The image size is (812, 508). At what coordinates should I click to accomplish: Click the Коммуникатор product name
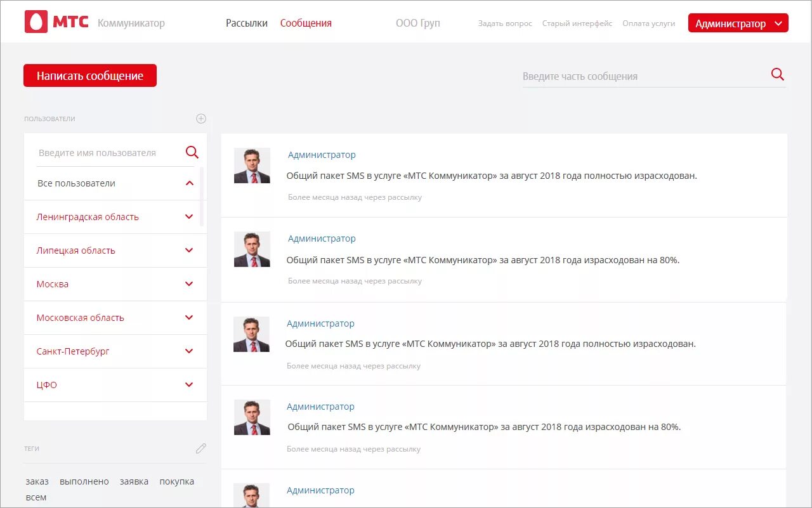pyautogui.click(x=131, y=23)
